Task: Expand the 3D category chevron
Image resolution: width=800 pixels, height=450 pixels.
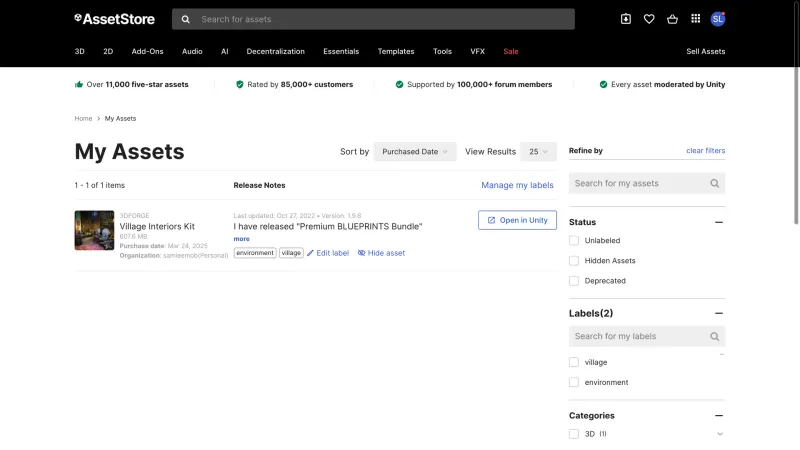Action: (719, 434)
